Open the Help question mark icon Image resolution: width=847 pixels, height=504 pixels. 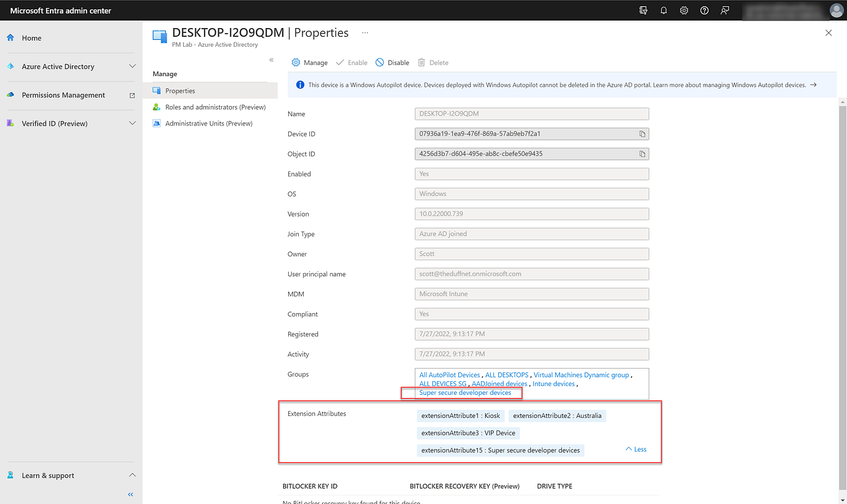(x=704, y=10)
